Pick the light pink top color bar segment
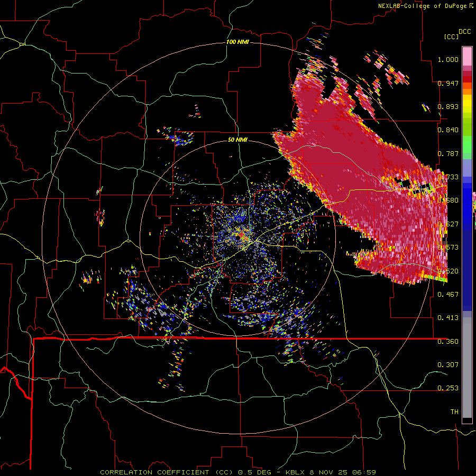476x476 pixels. click(x=467, y=56)
